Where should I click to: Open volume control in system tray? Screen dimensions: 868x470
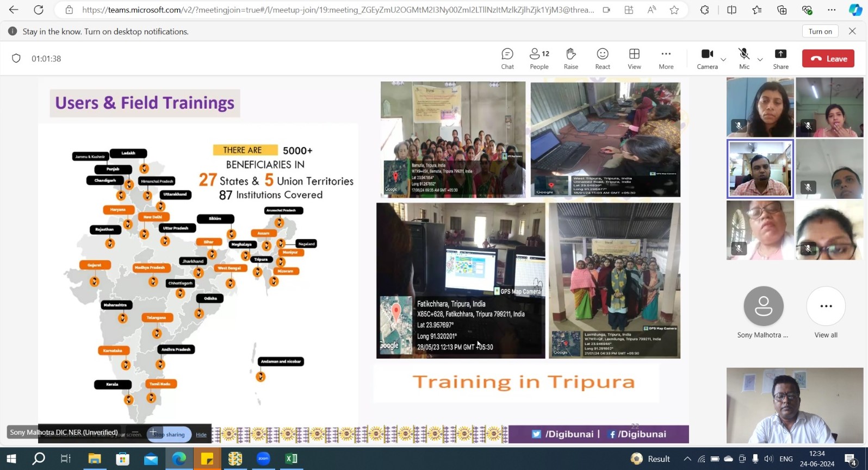[768, 459]
